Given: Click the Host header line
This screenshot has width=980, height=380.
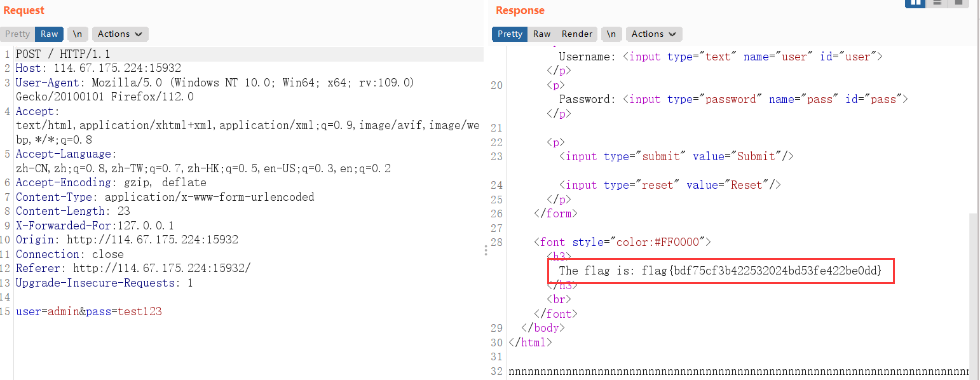Looking at the screenshot, I should point(99,68).
